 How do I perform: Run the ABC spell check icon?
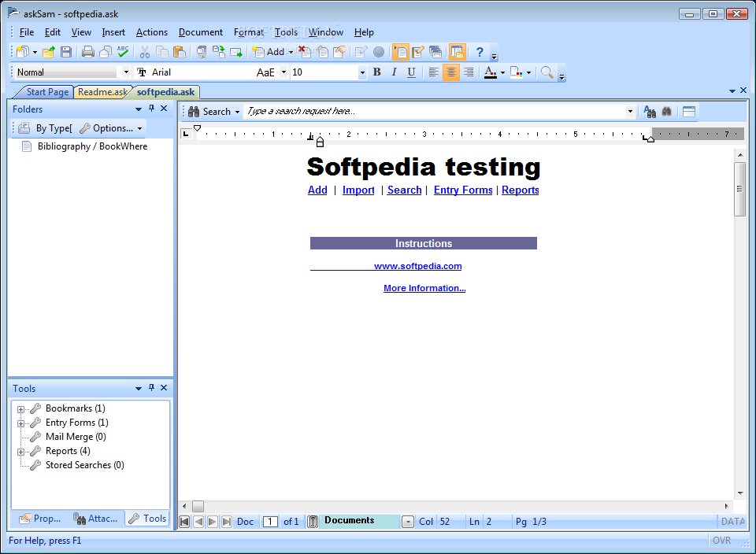pyautogui.click(x=123, y=52)
